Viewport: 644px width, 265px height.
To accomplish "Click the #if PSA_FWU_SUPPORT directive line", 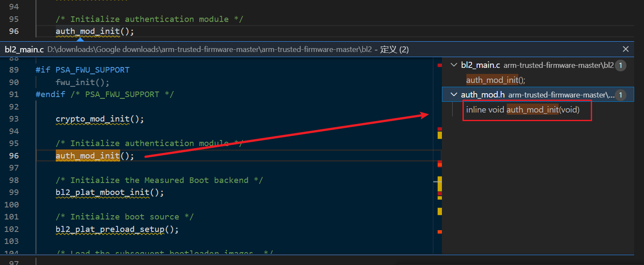I will [x=82, y=70].
